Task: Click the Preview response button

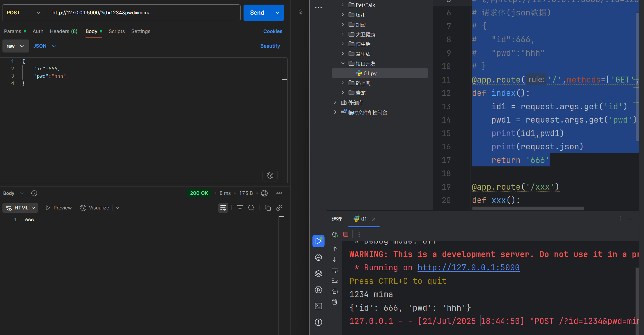Action: (59, 208)
